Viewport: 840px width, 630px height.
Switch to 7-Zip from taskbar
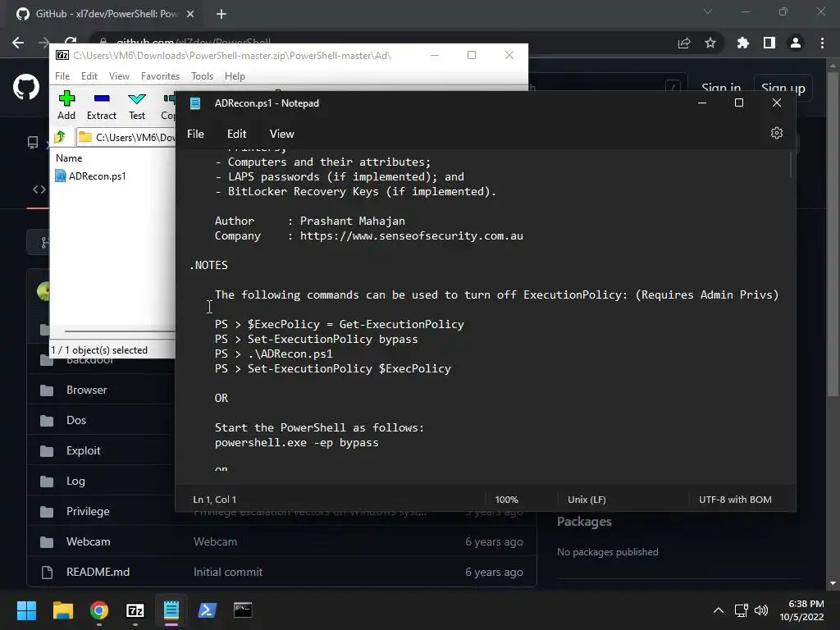135,610
